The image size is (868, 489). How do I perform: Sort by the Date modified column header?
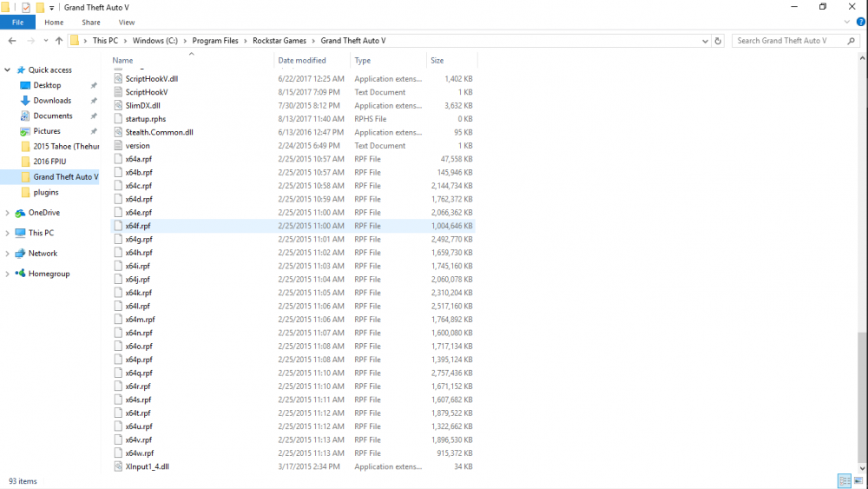[x=302, y=60]
